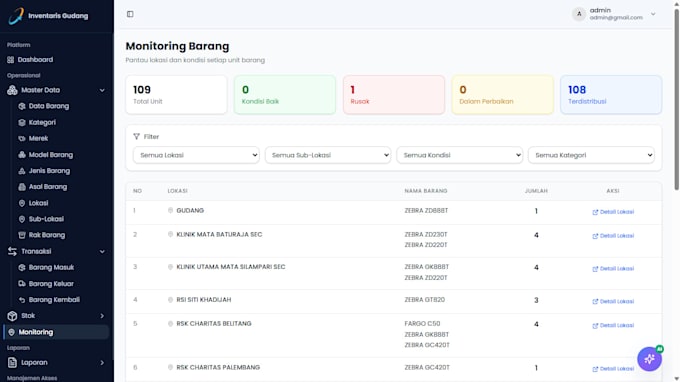Click the page vertical scrollbar
This screenshot has width=680, height=382.
(x=676, y=100)
